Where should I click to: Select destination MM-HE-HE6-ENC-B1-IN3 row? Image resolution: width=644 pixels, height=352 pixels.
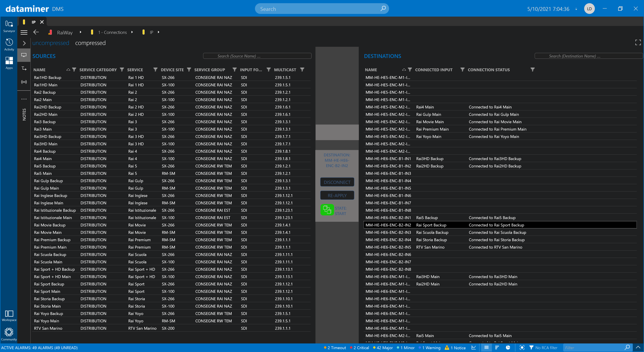(x=500, y=173)
